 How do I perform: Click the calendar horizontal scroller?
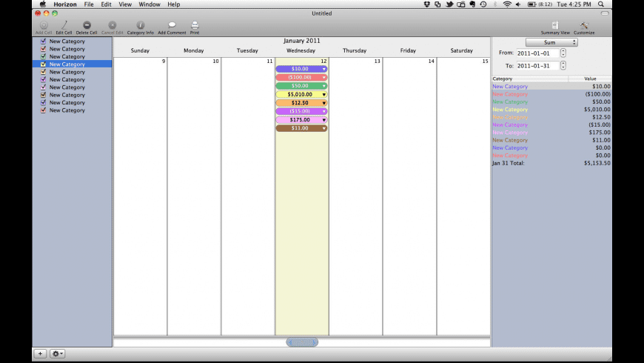tap(302, 342)
